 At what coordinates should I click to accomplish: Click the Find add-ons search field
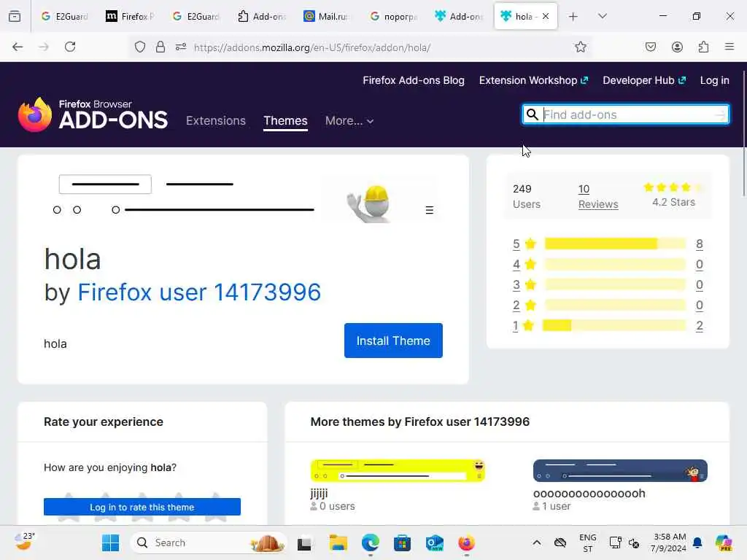pyautogui.click(x=626, y=114)
